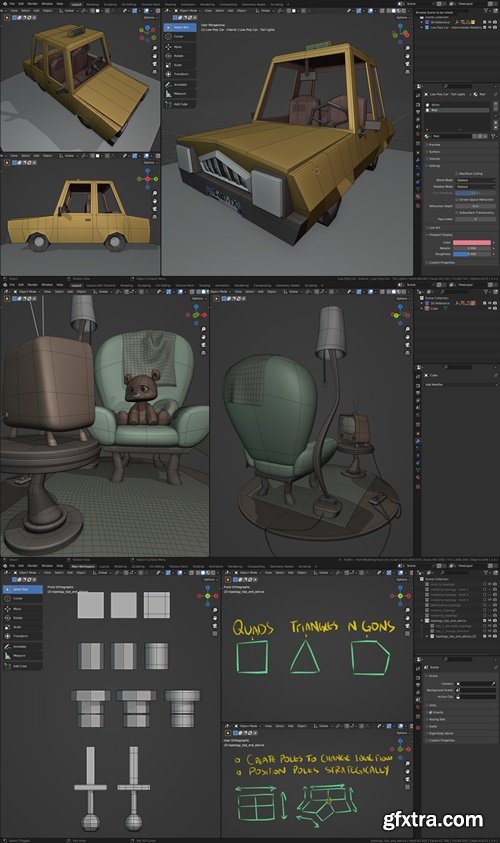Adjust Roughness slider in Viewport Display
The width and height of the screenshot is (500, 843).
(473, 254)
